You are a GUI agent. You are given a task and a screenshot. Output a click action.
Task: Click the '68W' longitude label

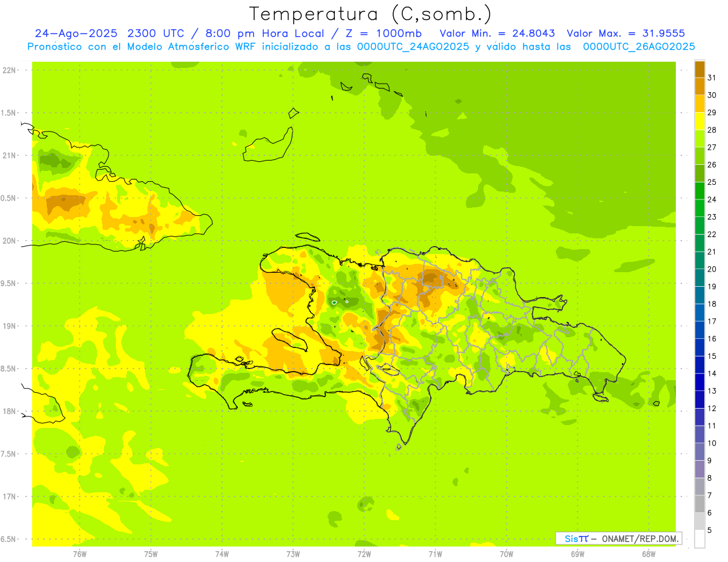coord(649,554)
